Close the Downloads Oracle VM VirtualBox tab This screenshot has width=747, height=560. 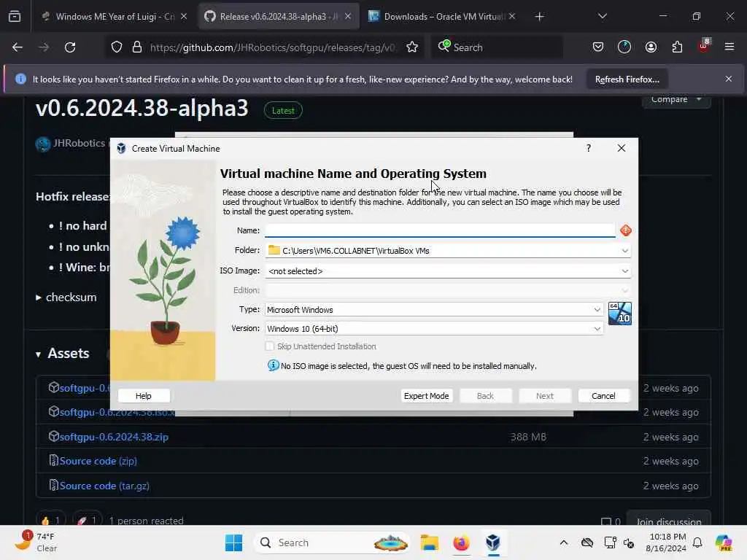(x=511, y=17)
